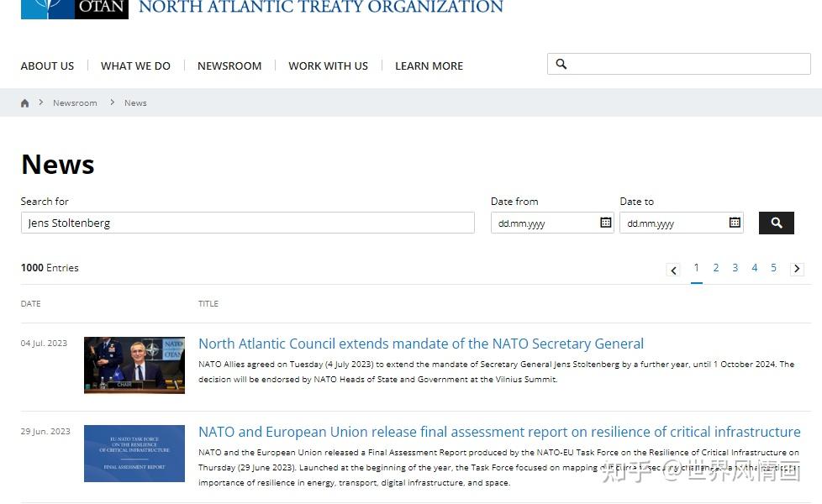The width and height of the screenshot is (822, 504).
Task: Open the LEARN MORE menu
Action: click(429, 66)
